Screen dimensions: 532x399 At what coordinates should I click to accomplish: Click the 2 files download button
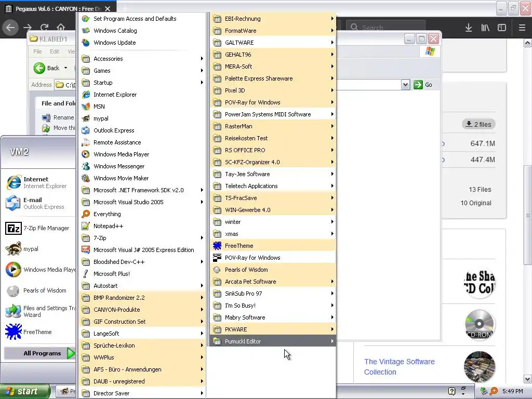tap(478, 124)
